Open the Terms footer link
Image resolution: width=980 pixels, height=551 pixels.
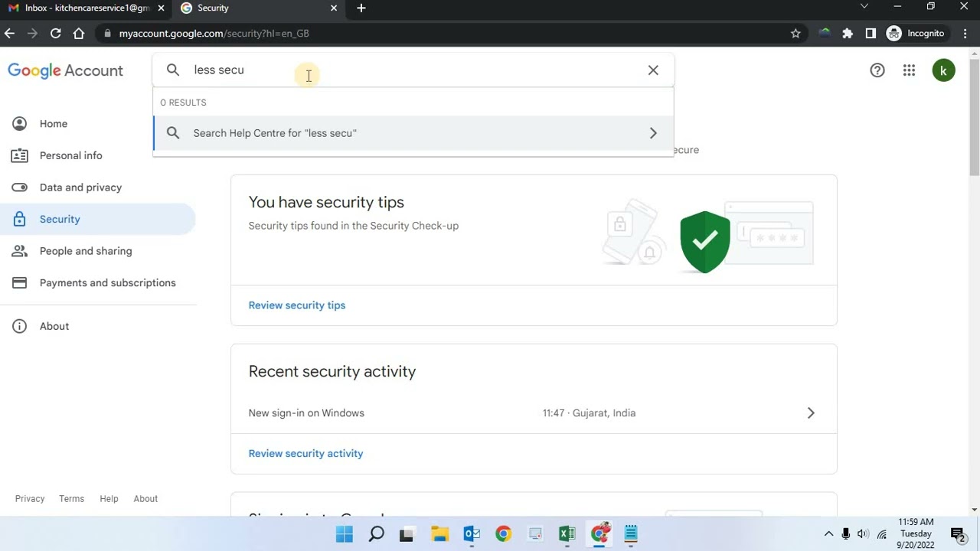(71, 499)
